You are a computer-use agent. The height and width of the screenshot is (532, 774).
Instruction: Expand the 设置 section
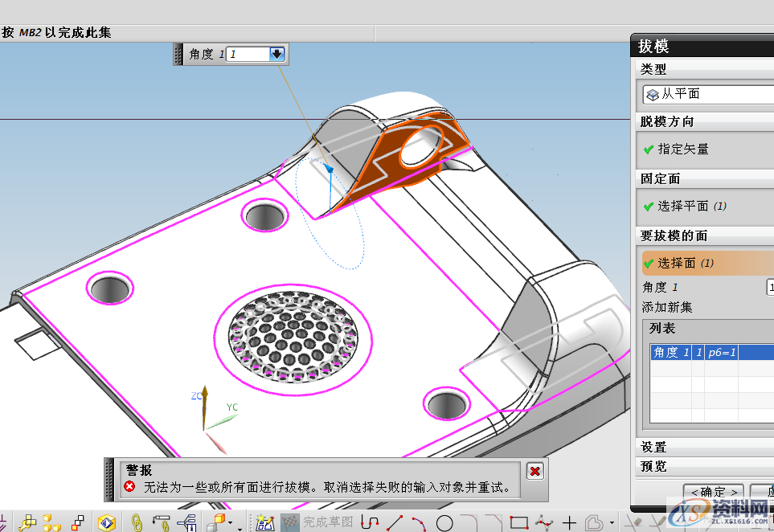point(653,447)
